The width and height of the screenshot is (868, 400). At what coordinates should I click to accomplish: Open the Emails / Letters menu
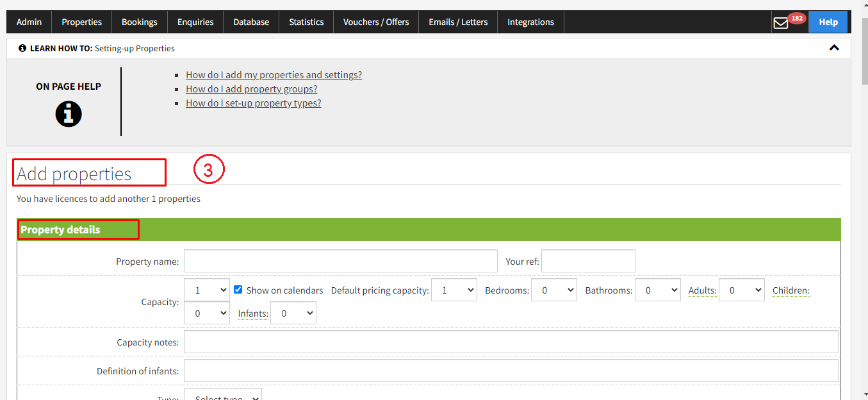click(458, 22)
